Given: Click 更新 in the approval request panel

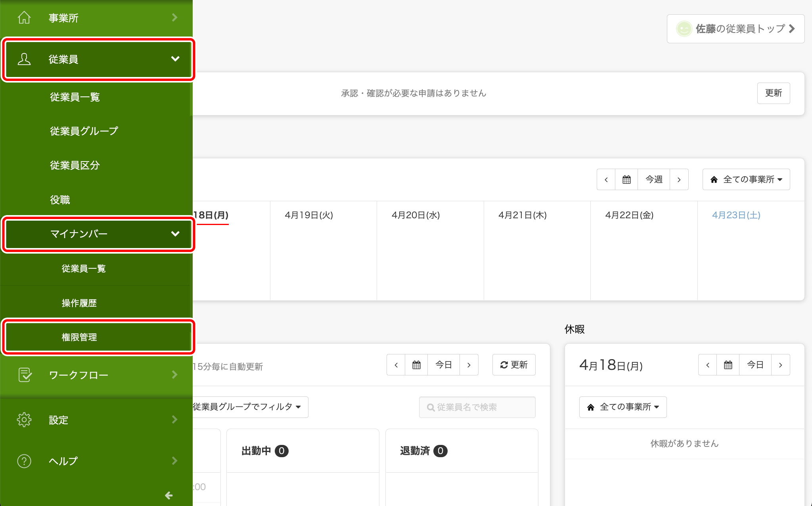Looking at the screenshot, I should (773, 93).
